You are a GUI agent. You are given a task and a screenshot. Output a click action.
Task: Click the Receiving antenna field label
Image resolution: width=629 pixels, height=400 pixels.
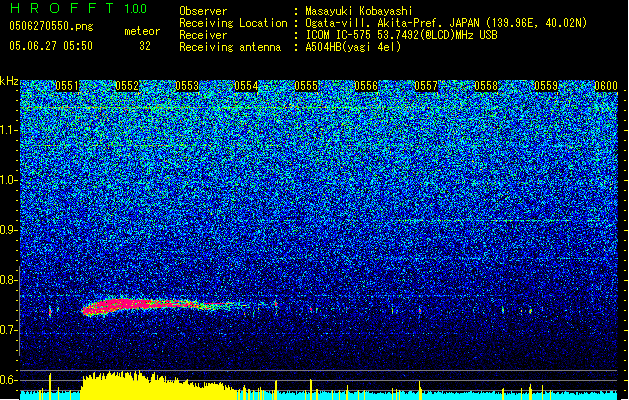(x=230, y=47)
